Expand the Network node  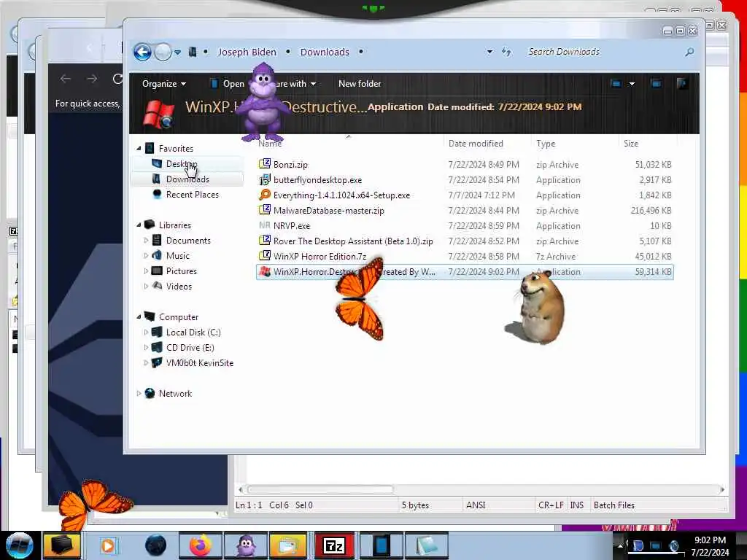(139, 393)
